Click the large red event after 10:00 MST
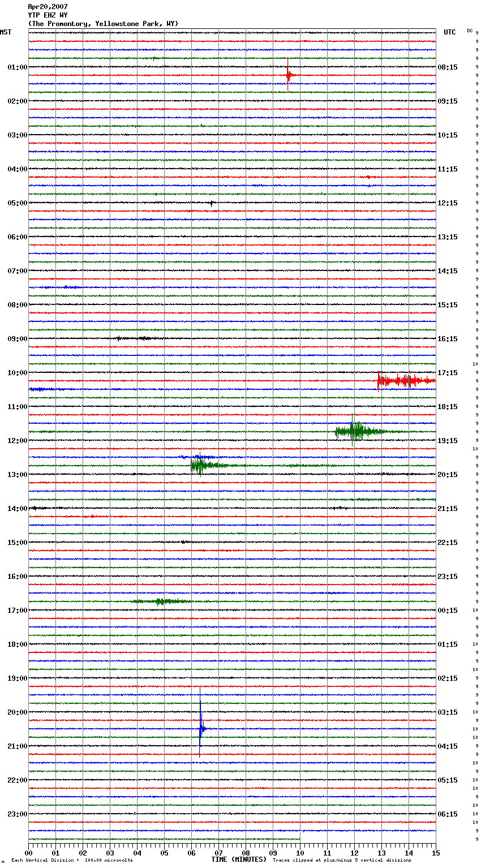 point(406,381)
